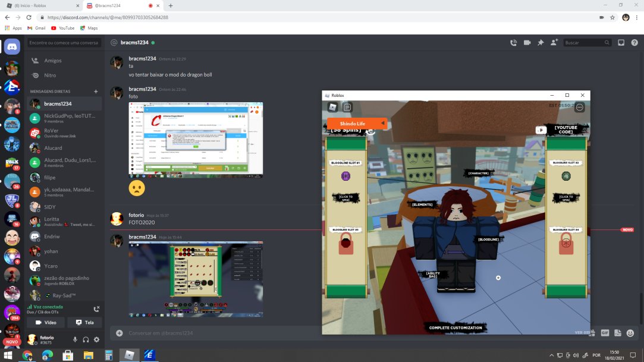Open Windows Start menu
This screenshot has height=362, width=644.
(x=8, y=355)
